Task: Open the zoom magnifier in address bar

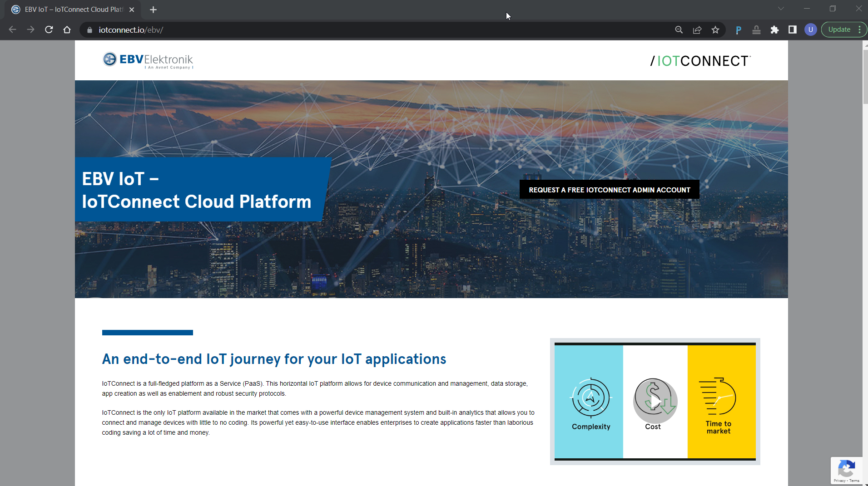Action: [679, 30]
